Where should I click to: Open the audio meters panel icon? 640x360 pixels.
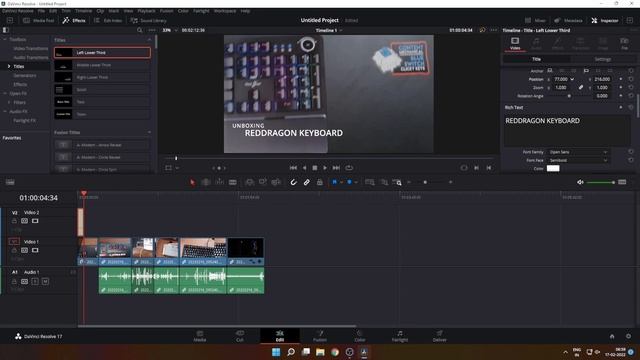[x=622, y=182]
